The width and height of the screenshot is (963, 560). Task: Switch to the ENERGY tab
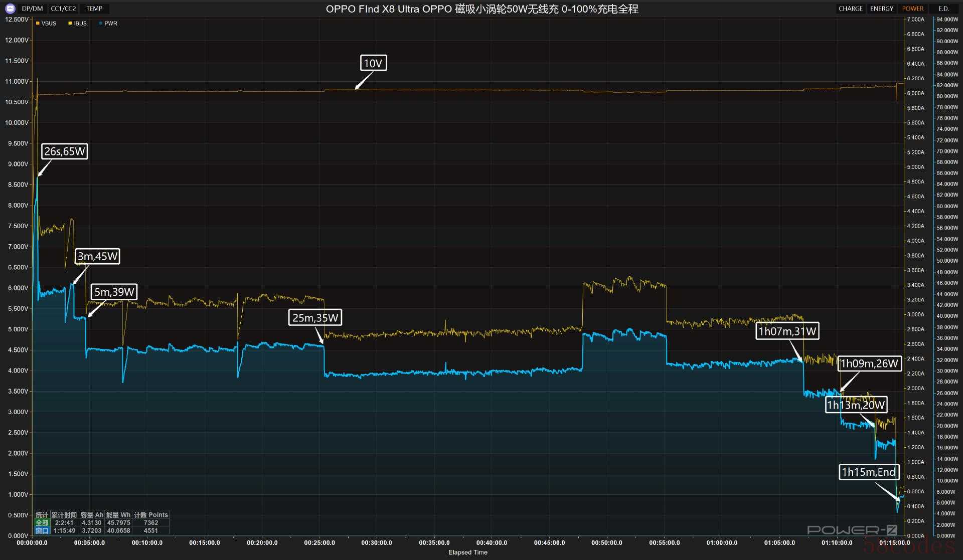coord(881,9)
